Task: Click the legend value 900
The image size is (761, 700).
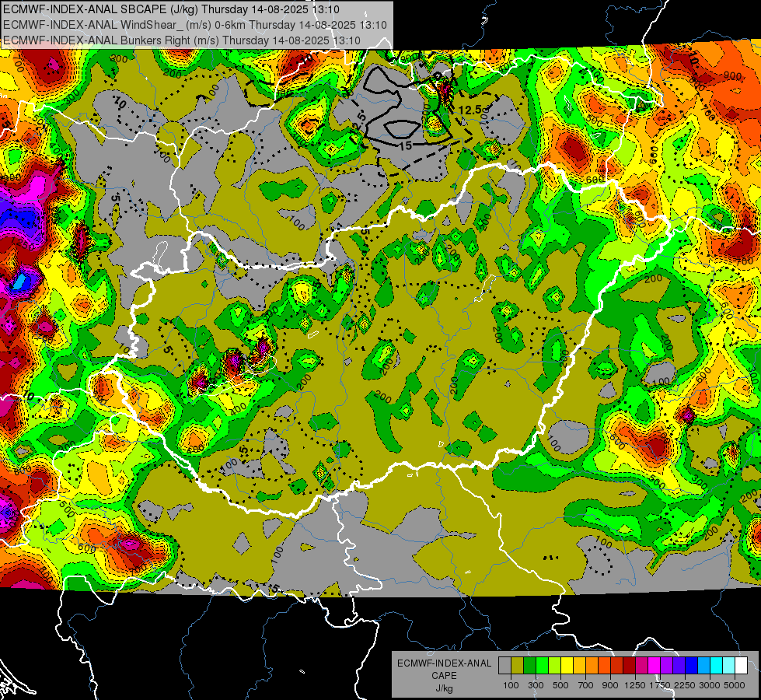Action: (610, 685)
